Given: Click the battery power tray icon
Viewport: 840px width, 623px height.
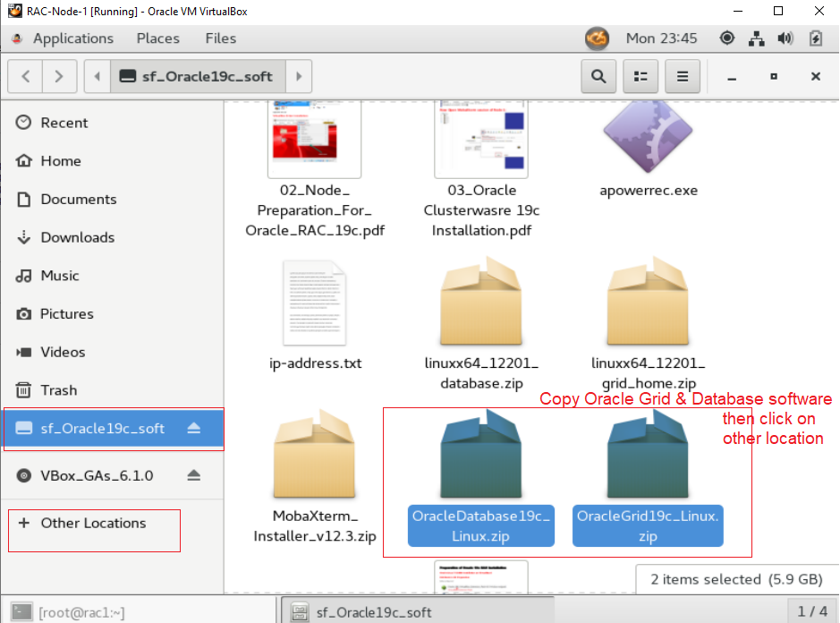Looking at the screenshot, I should (815, 38).
